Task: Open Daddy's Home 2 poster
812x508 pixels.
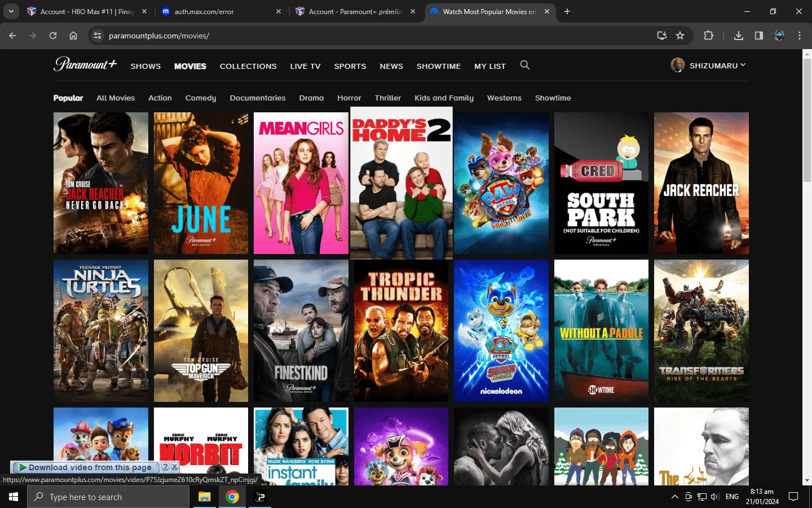Action: point(401,183)
